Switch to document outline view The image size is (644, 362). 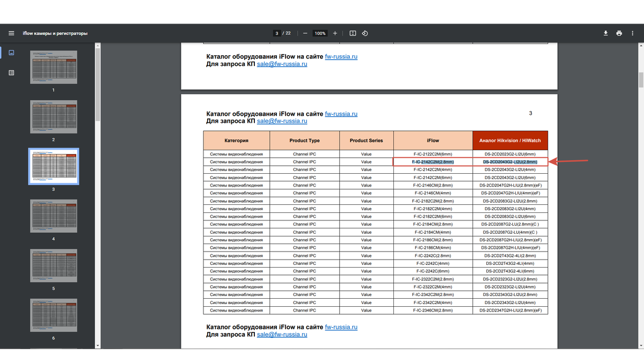11,72
